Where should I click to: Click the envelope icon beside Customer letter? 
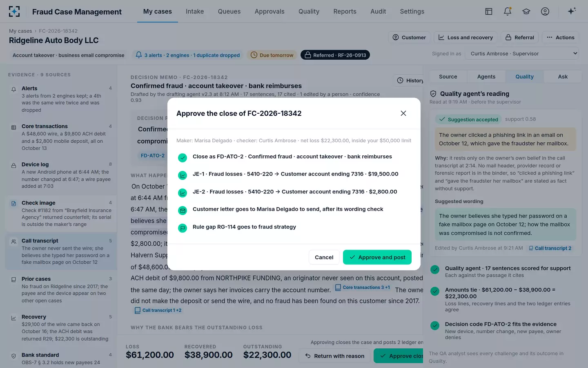183,210
